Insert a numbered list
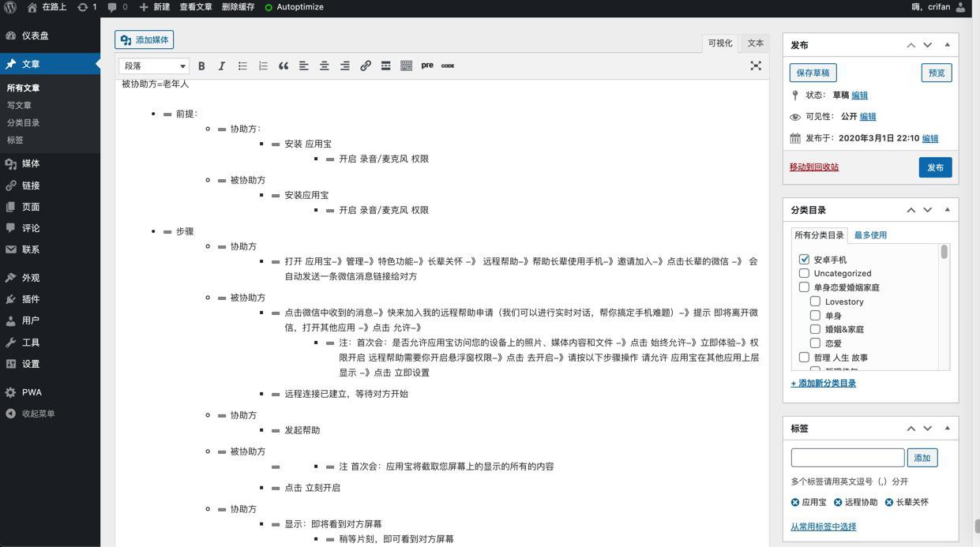Screen dimensions: 980x547 263,66
